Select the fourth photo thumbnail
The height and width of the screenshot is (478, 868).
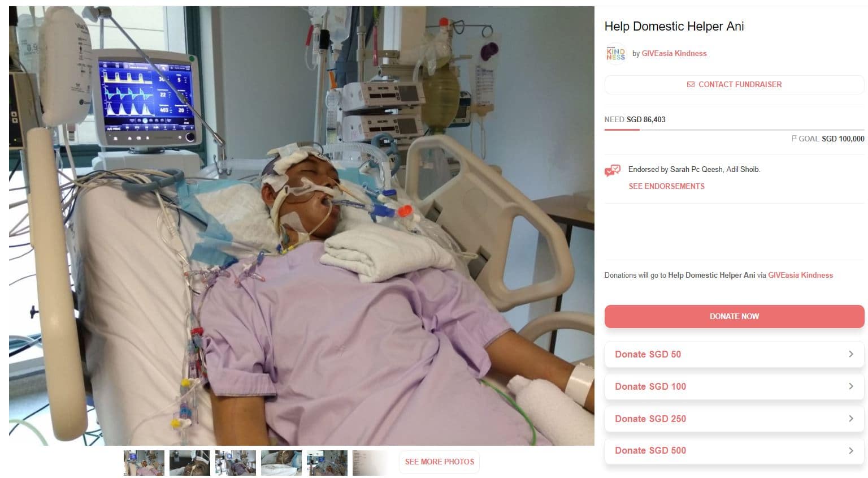coord(281,463)
